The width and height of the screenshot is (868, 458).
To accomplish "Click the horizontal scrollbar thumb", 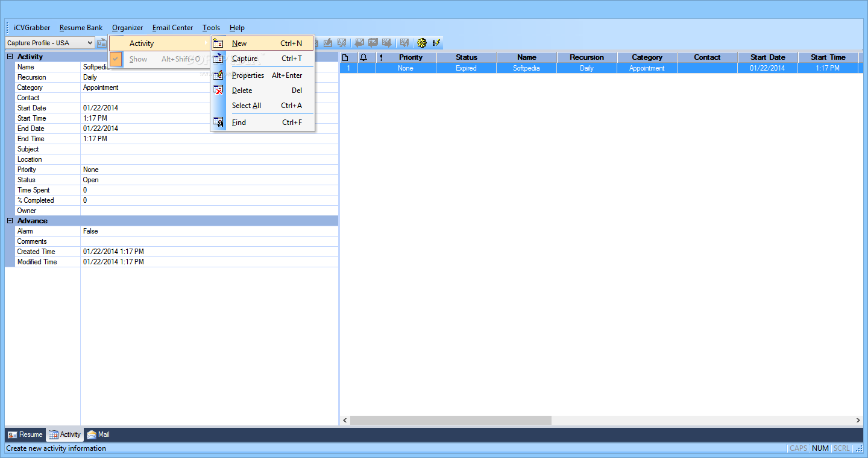I will click(x=451, y=420).
